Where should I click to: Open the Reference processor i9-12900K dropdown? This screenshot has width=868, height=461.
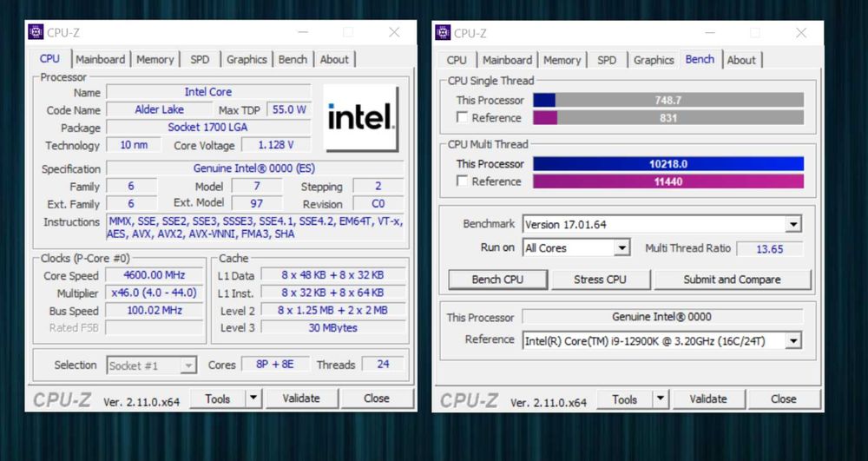click(x=793, y=340)
